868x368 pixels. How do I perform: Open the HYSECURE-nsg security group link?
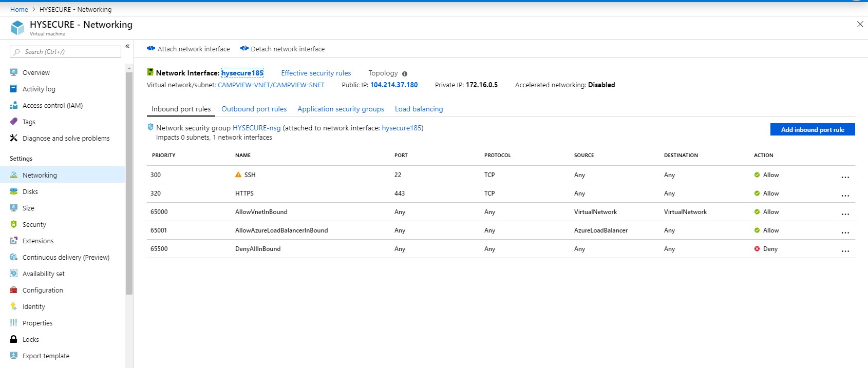257,128
